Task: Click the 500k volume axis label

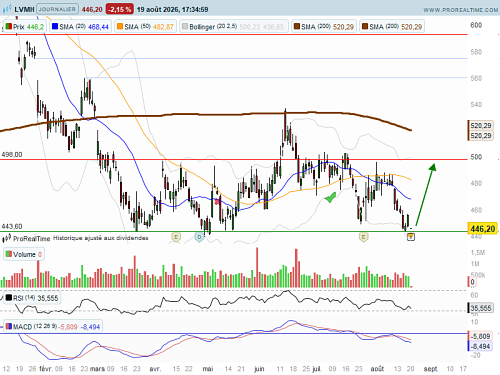Action: pos(478,275)
